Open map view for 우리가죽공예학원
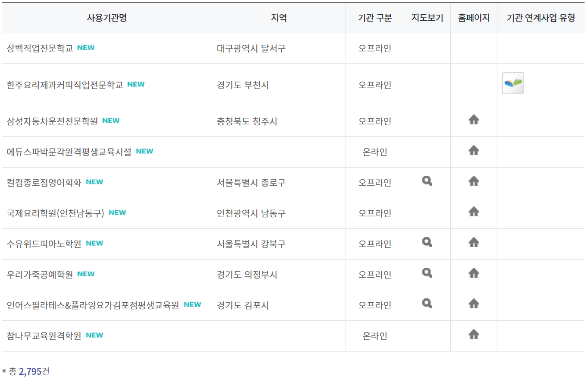 click(427, 273)
